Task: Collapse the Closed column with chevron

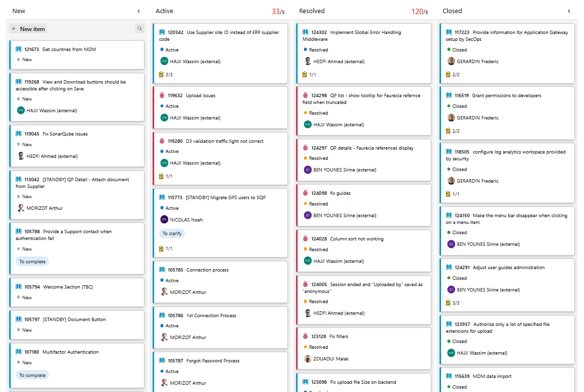Action: pos(569,11)
